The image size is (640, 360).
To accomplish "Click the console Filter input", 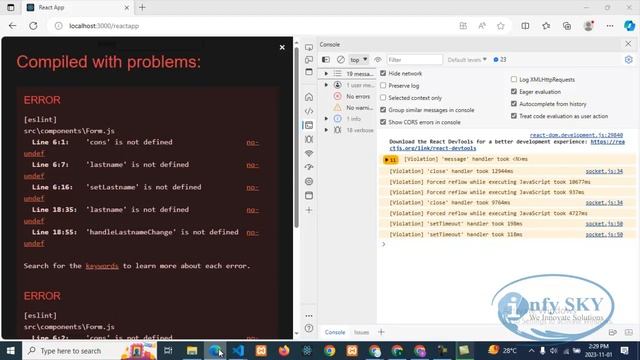I will tap(414, 60).
